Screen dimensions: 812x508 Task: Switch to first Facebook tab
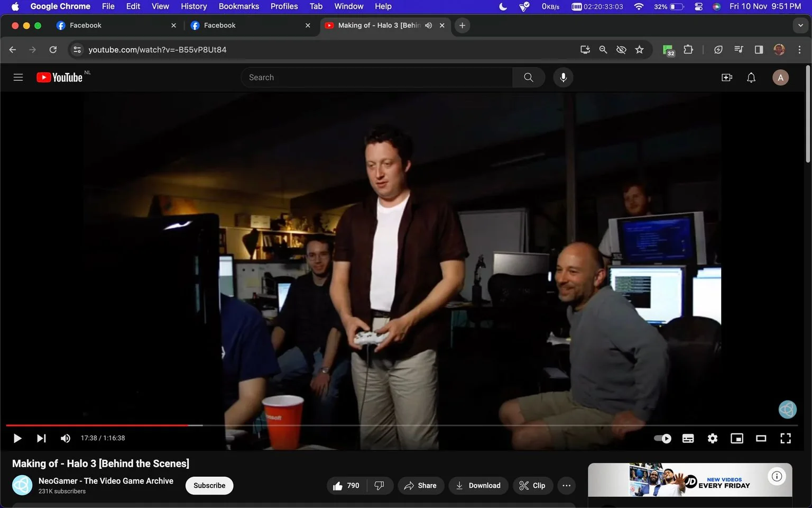(116, 25)
